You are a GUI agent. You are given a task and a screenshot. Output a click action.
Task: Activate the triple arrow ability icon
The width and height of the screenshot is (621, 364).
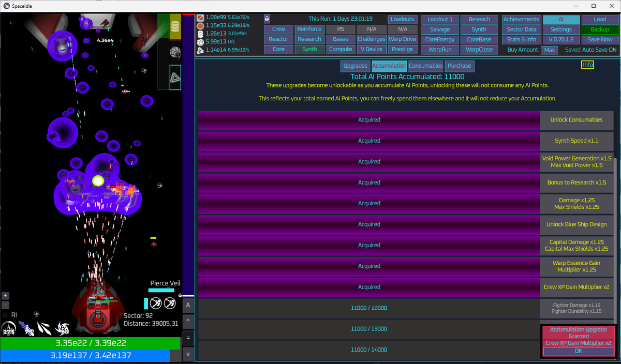45,328
